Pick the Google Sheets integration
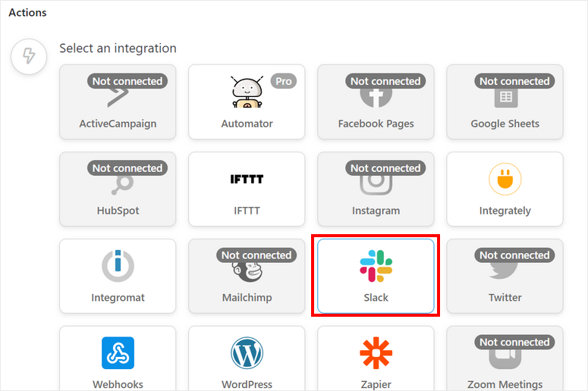Image resolution: width=588 pixels, height=391 pixels. pyautogui.click(x=505, y=102)
